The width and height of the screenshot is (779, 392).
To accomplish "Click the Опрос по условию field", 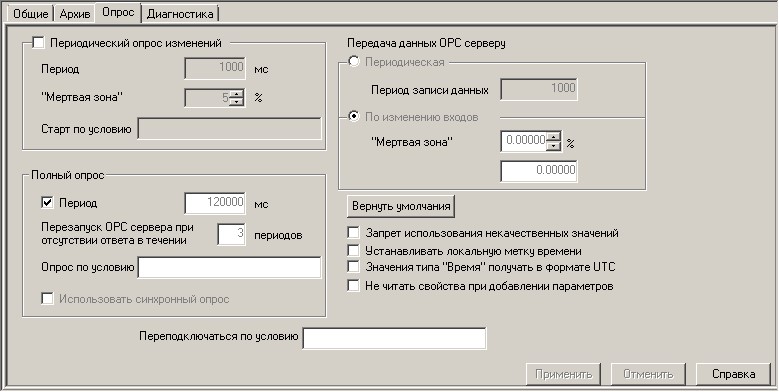I will (229, 268).
